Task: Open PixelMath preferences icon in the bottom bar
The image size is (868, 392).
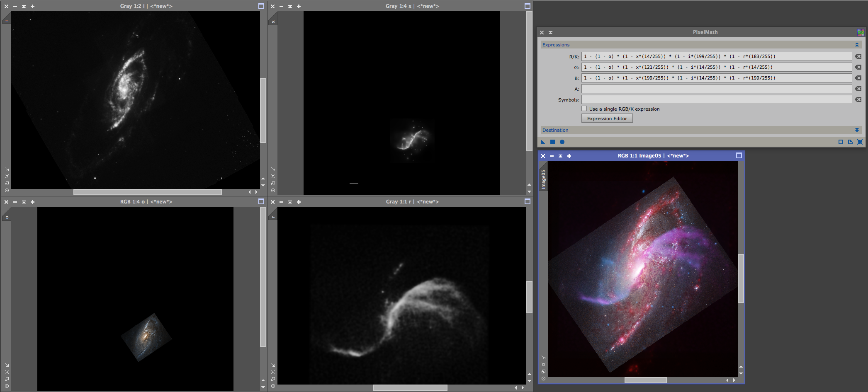Action: (841, 142)
